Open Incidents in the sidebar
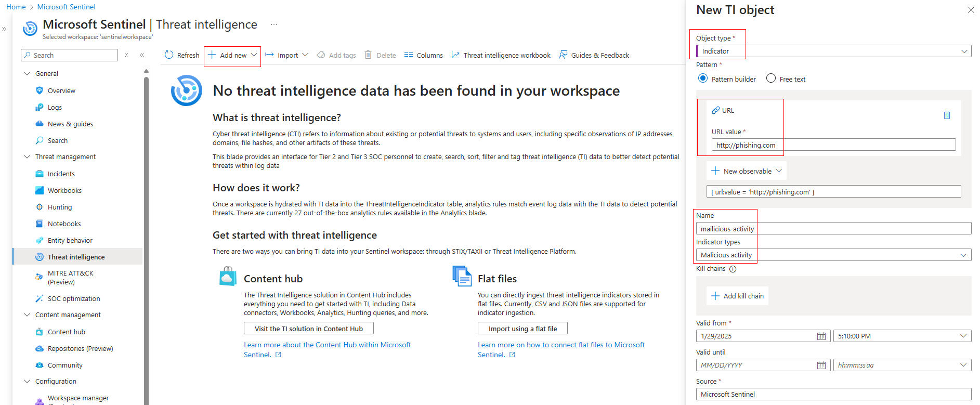 61,174
